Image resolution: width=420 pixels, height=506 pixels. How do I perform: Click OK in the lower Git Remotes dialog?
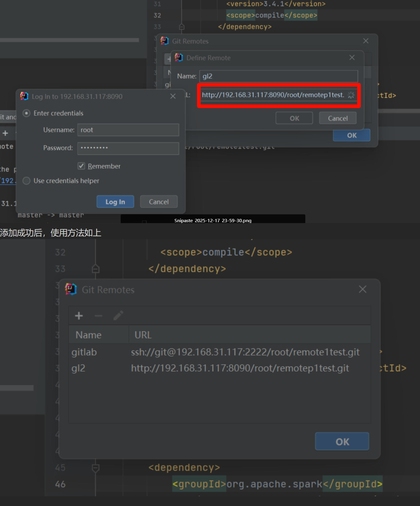(x=342, y=441)
